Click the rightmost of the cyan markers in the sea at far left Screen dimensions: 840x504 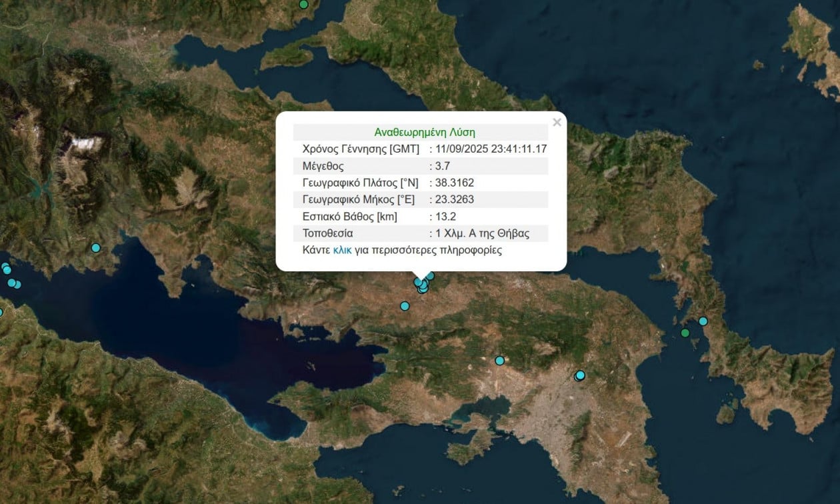point(17,285)
